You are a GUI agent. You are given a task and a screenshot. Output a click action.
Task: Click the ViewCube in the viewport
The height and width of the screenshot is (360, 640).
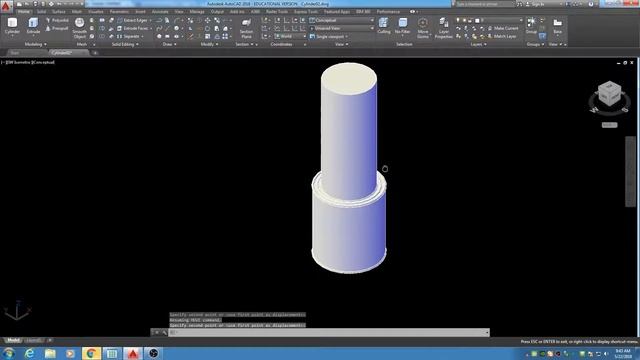tap(609, 94)
